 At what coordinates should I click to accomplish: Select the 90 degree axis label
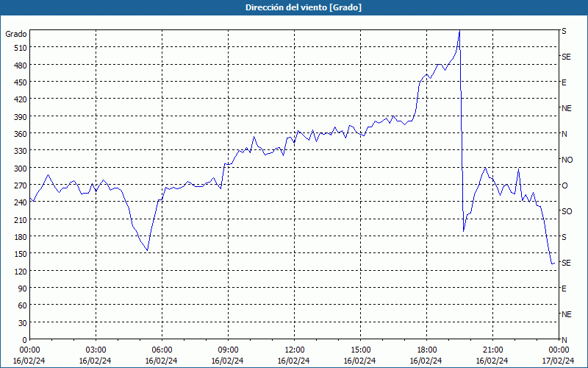pos(23,289)
